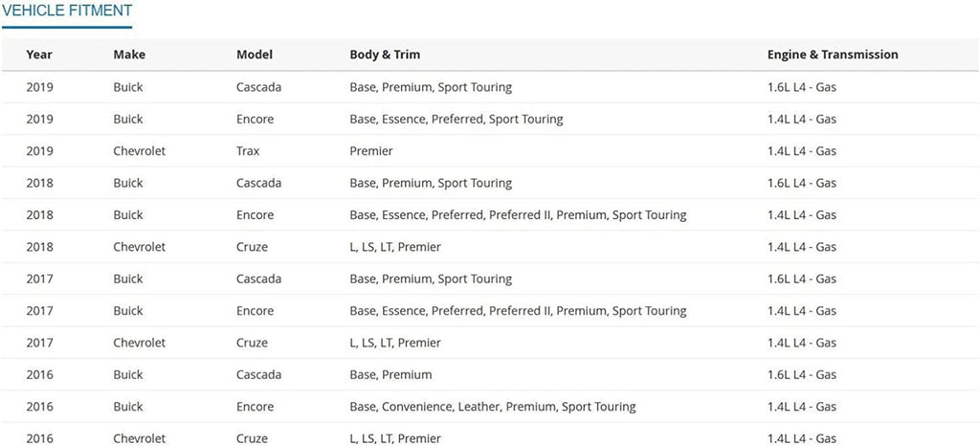This screenshot has height=446, width=980.
Task: Click the 2019 Encore trim list
Action: pyautogui.click(x=457, y=120)
